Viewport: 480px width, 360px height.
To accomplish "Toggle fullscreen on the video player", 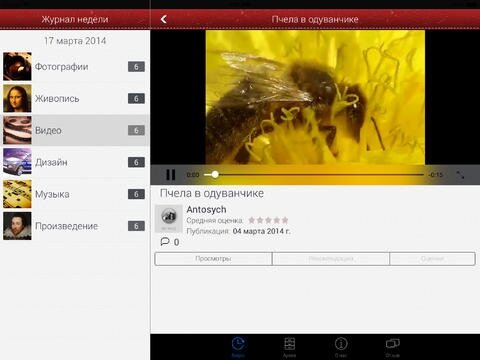I will [460, 175].
